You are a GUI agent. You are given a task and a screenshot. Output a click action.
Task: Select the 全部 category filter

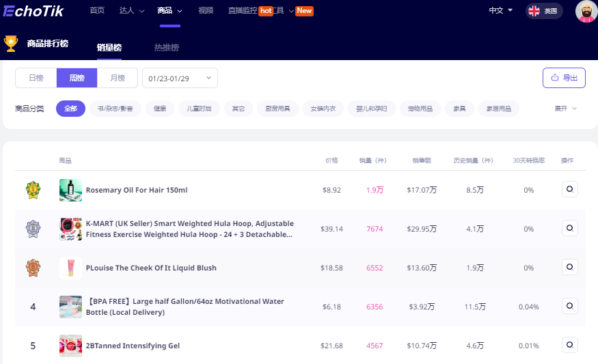pyautogui.click(x=70, y=109)
